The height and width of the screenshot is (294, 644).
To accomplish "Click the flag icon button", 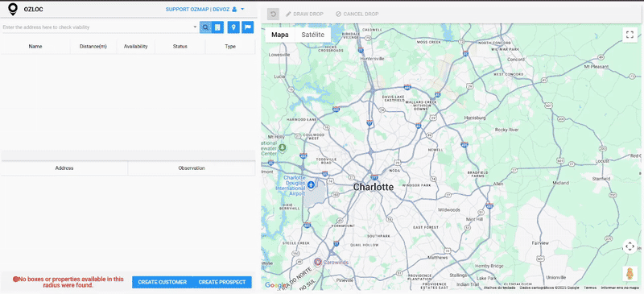I will click(x=248, y=27).
